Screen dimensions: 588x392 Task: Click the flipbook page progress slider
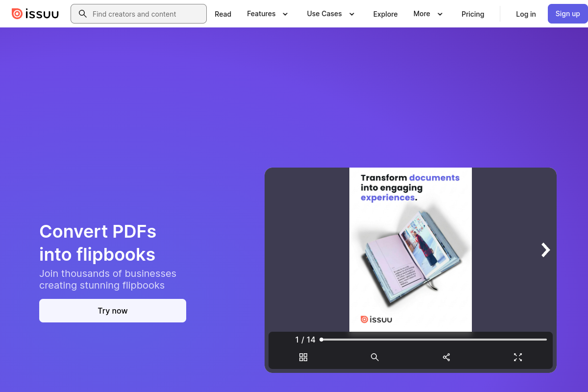point(434,339)
